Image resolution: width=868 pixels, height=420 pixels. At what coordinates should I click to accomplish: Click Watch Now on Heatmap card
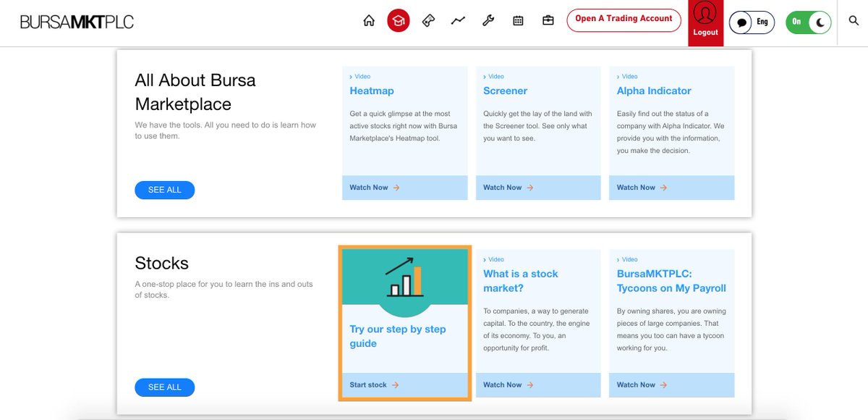(x=375, y=188)
